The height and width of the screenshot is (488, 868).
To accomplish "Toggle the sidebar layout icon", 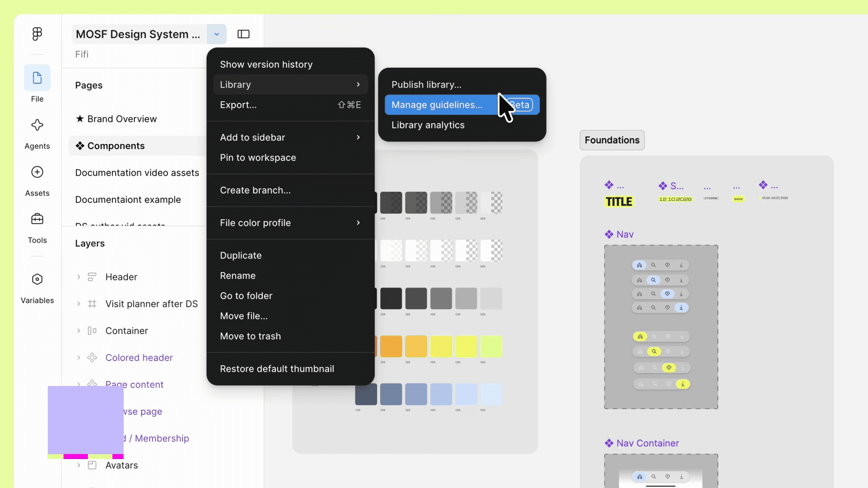I will click(243, 34).
